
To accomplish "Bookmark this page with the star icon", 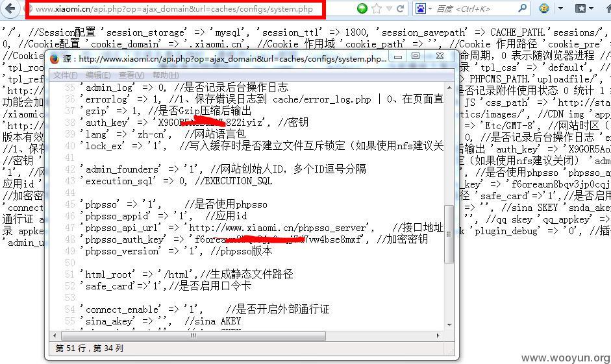I will (377, 8).
